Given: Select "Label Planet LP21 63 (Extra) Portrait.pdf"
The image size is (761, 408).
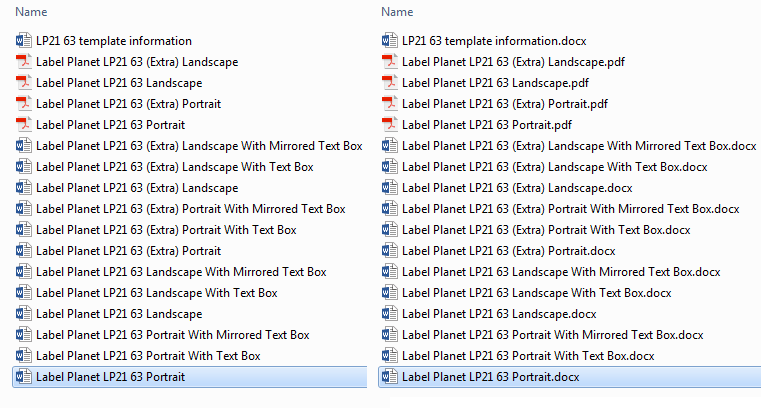Looking at the screenshot, I should (505, 104).
